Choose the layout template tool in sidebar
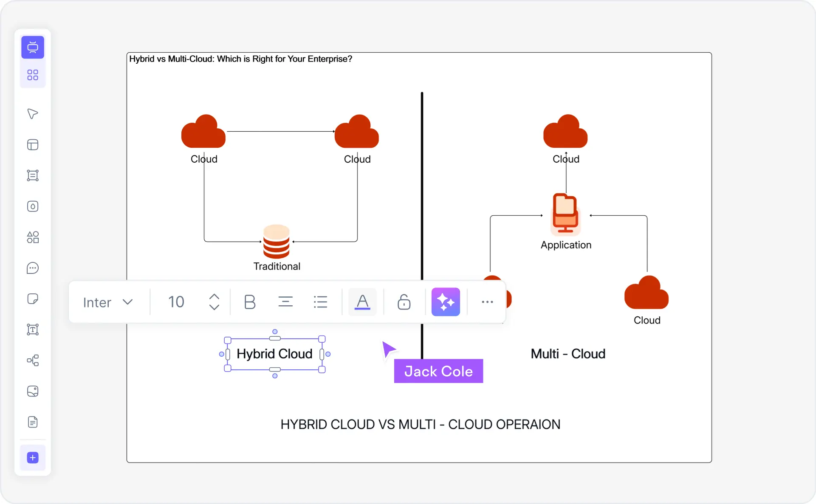 click(x=33, y=145)
